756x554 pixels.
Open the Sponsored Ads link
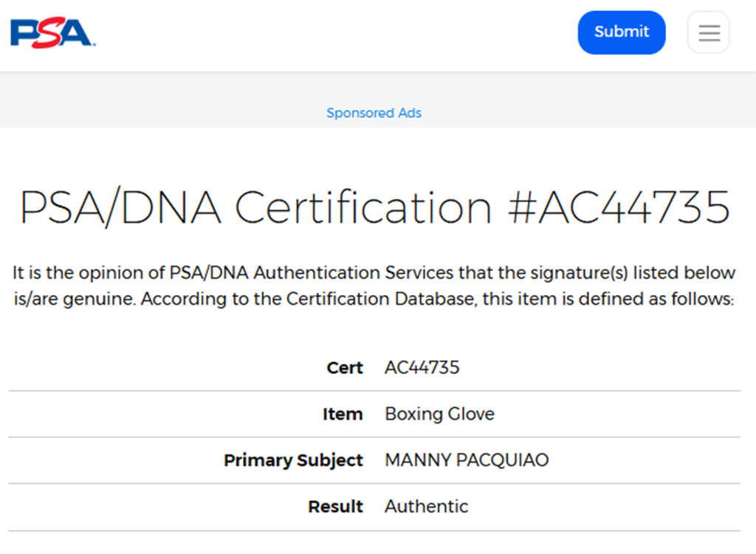[x=374, y=113]
